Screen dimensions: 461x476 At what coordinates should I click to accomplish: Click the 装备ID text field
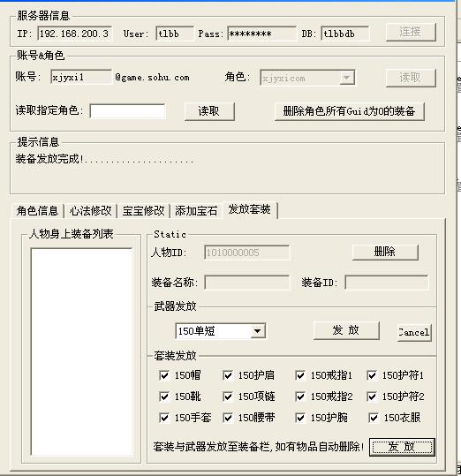386,283
